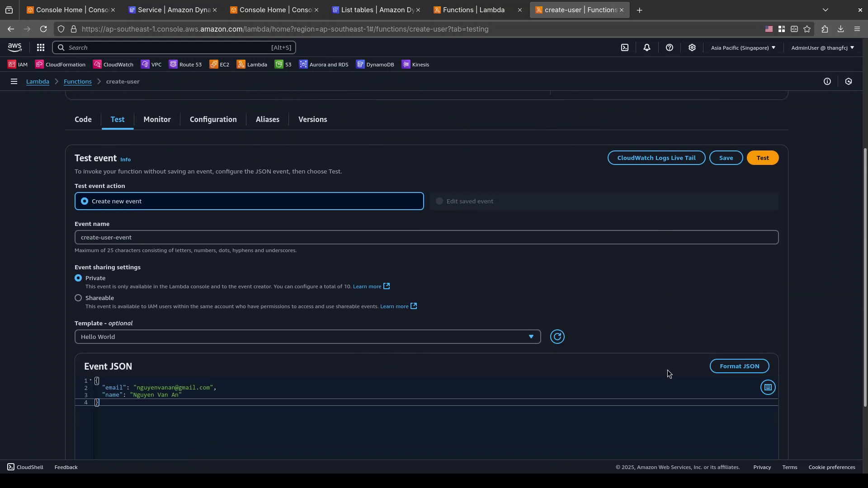Open the Kinesis shortcut
The height and width of the screenshot is (488, 868).
415,65
